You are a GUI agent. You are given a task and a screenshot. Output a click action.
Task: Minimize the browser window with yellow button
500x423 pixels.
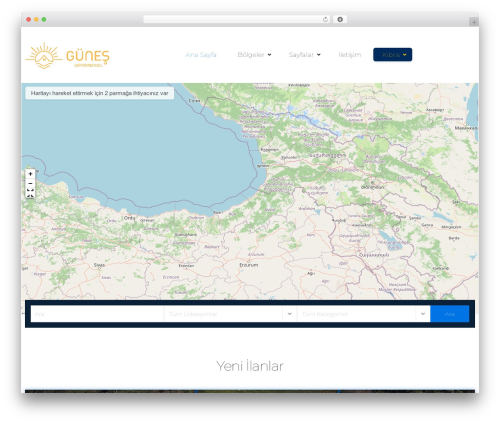point(36,20)
